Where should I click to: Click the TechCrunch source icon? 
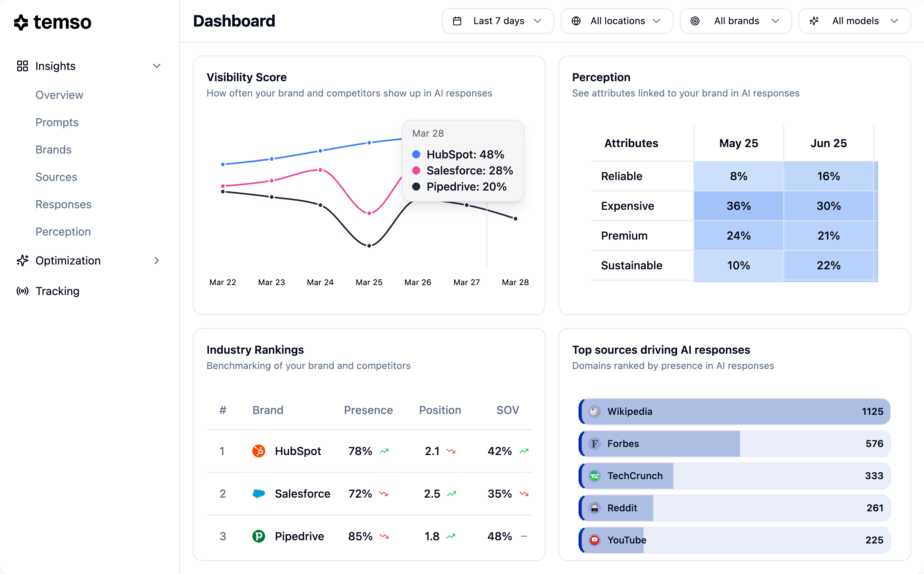[594, 476]
